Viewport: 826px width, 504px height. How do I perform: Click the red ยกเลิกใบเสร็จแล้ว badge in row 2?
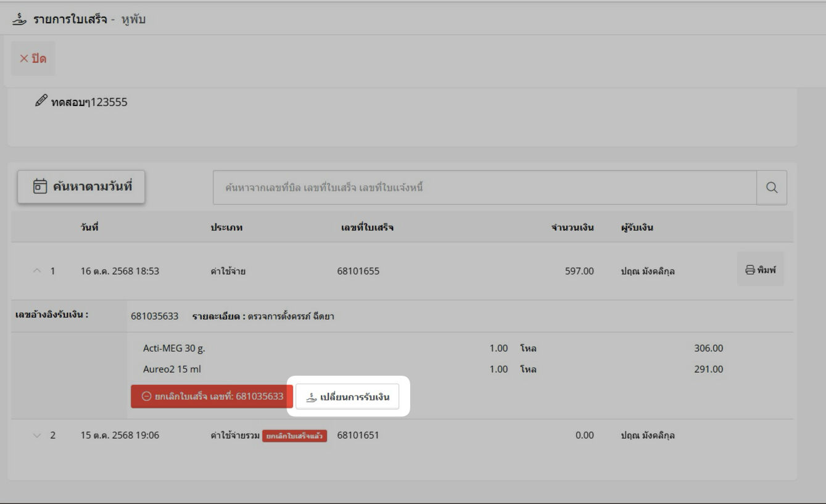[294, 436]
